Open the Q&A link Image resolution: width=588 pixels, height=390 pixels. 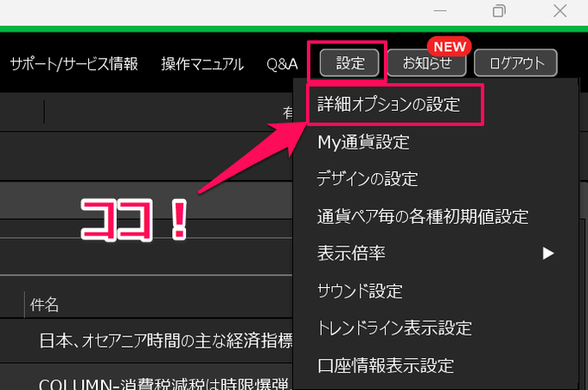[282, 64]
